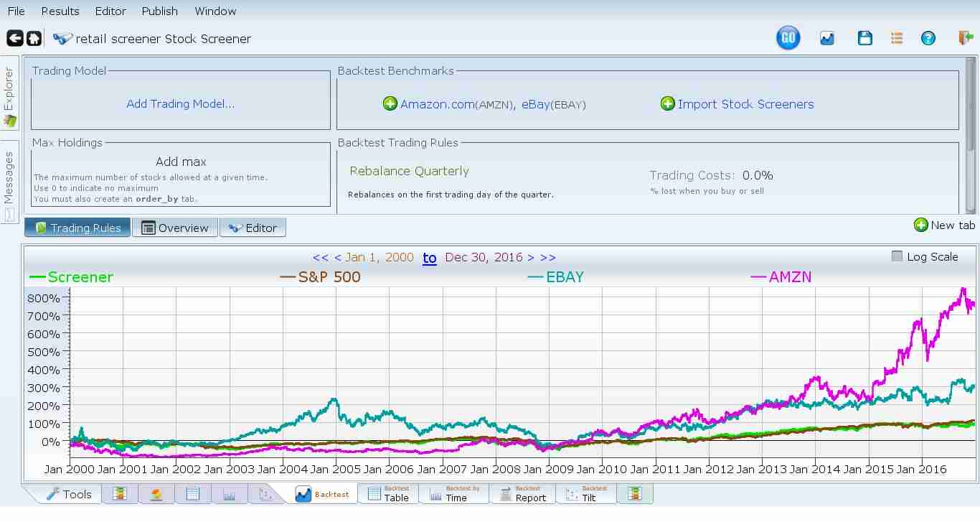Click the AMZN line peak near 800%

click(962, 289)
